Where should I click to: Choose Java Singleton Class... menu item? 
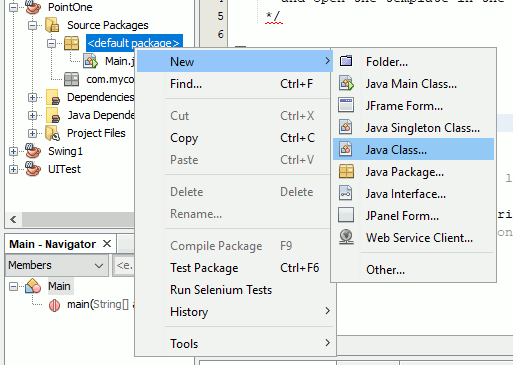click(413, 127)
